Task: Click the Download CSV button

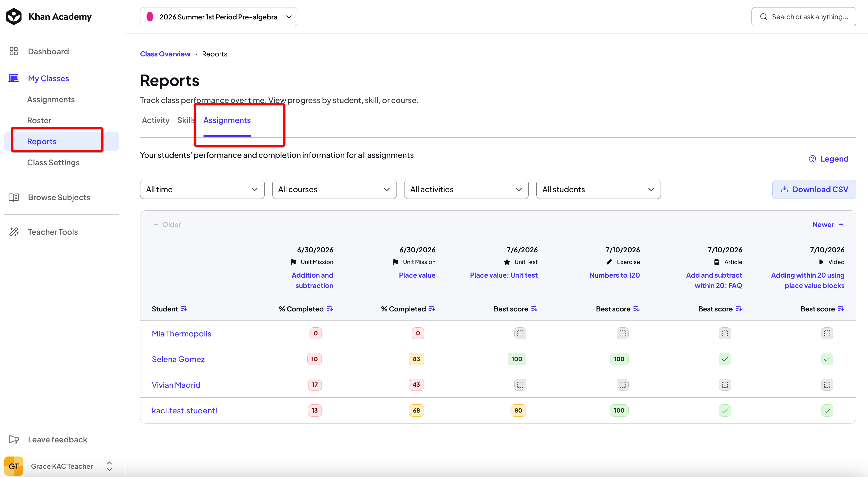Action: 814,189
